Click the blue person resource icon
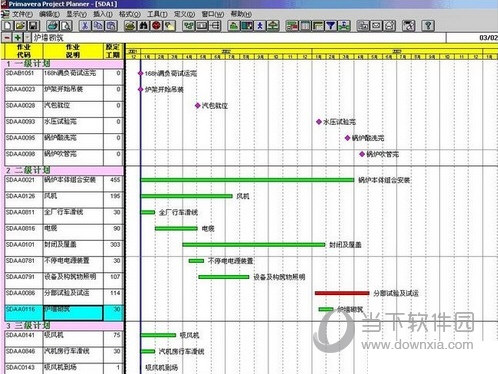The width and height of the screenshot is (498, 374). (x=260, y=26)
